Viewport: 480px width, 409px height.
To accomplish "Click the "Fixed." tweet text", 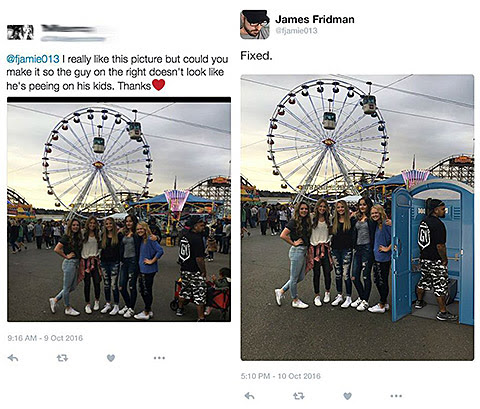I will click(256, 56).
